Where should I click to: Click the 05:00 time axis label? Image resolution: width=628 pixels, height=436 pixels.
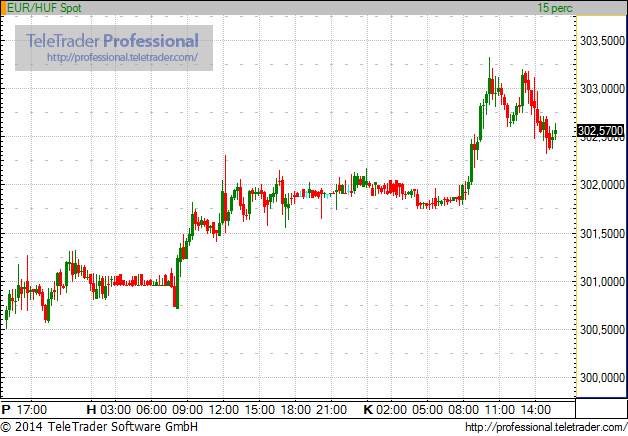(427, 410)
